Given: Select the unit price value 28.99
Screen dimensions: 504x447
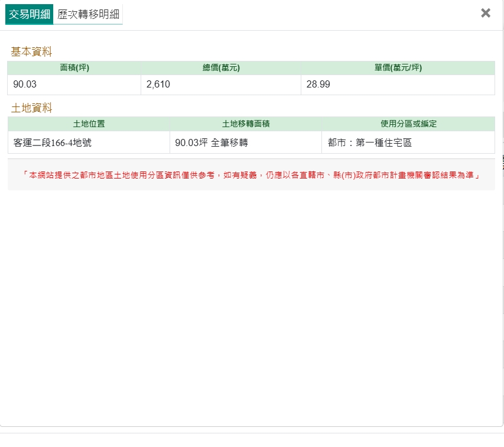Looking at the screenshot, I should tap(318, 85).
